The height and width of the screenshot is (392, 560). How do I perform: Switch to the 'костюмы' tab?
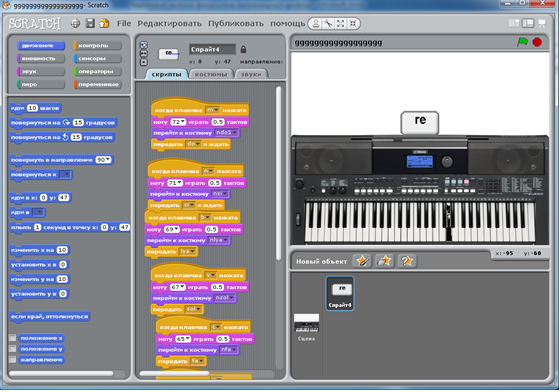coord(211,74)
